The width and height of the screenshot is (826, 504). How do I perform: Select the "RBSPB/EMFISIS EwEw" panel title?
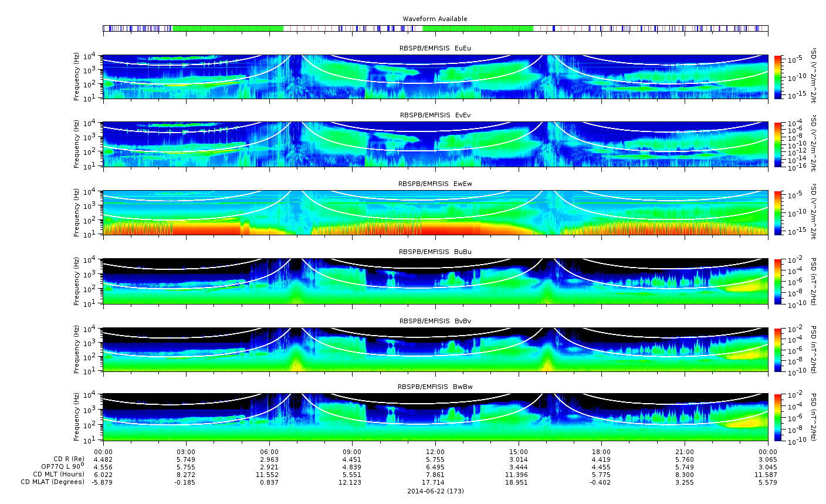tap(435, 184)
